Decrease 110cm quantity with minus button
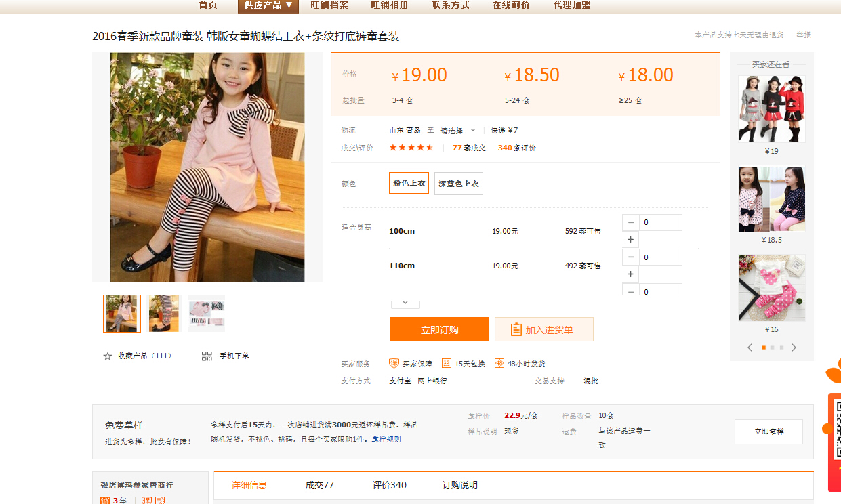The height and width of the screenshot is (504, 841). 630,257
